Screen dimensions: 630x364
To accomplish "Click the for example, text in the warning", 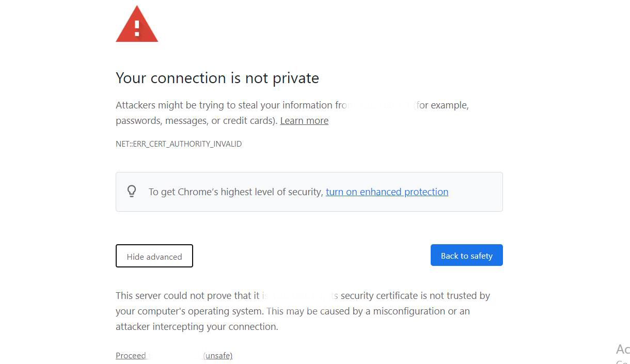I will coord(443,105).
